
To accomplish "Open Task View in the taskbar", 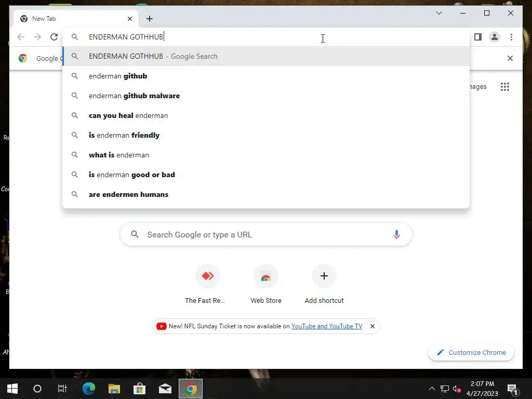I will coord(62,389).
